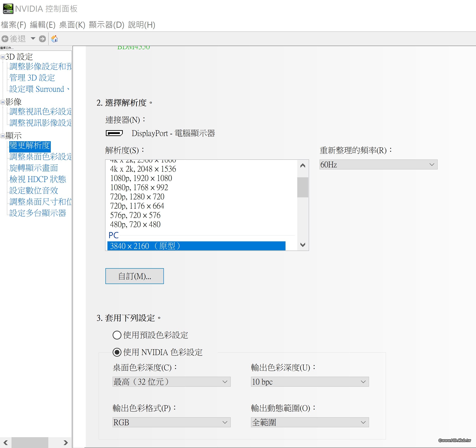Click the DisplayPort connector icon
The height and width of the screenshot is (448, 476).
(114, 133)
